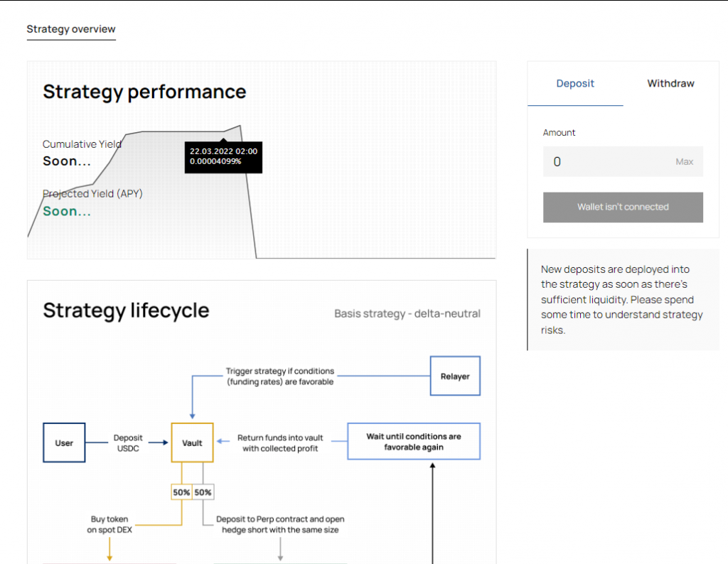The width and height of the screenshot is (728, 564).
Task: Click the 'Basis strategy - delta-neutral' label
Action: [407, 313]
